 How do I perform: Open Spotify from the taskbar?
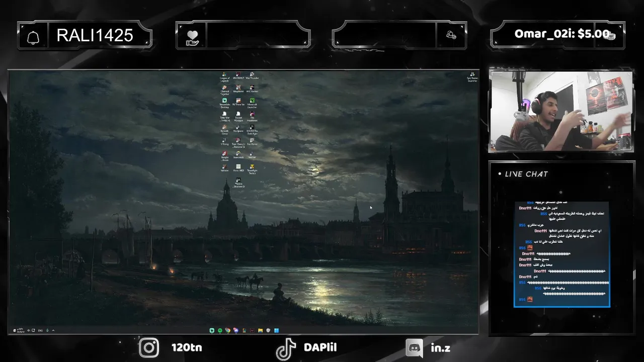pos(220,330)
